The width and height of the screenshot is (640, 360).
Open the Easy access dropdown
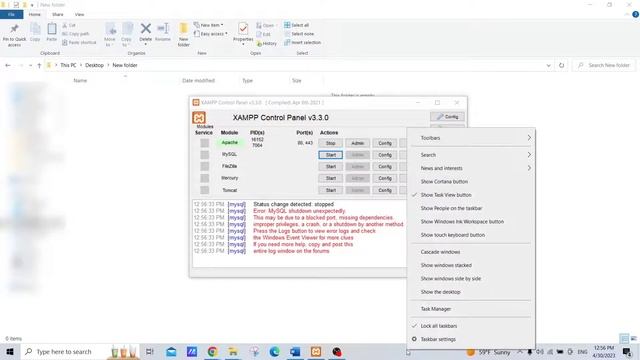click(x=211, y=34)
